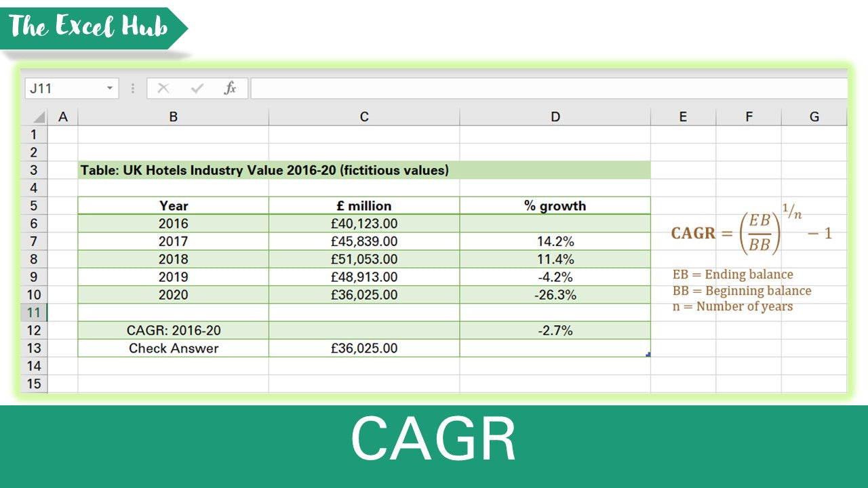Click the Check Answer £36,025.00 cell

click(364, 348)
